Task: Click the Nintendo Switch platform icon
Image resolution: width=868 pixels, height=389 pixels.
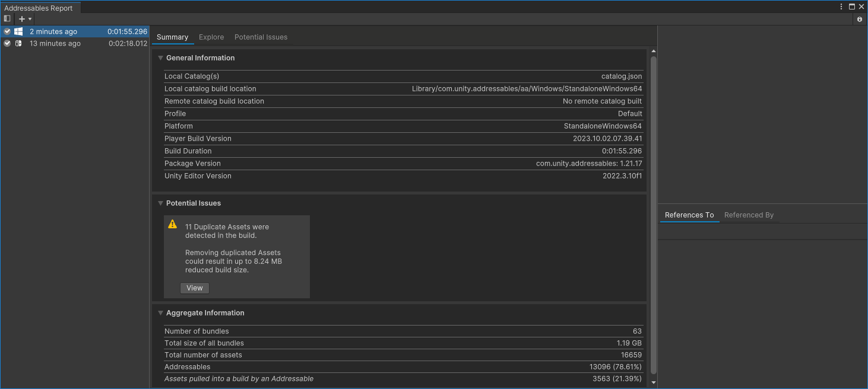Action: [19, 43]
